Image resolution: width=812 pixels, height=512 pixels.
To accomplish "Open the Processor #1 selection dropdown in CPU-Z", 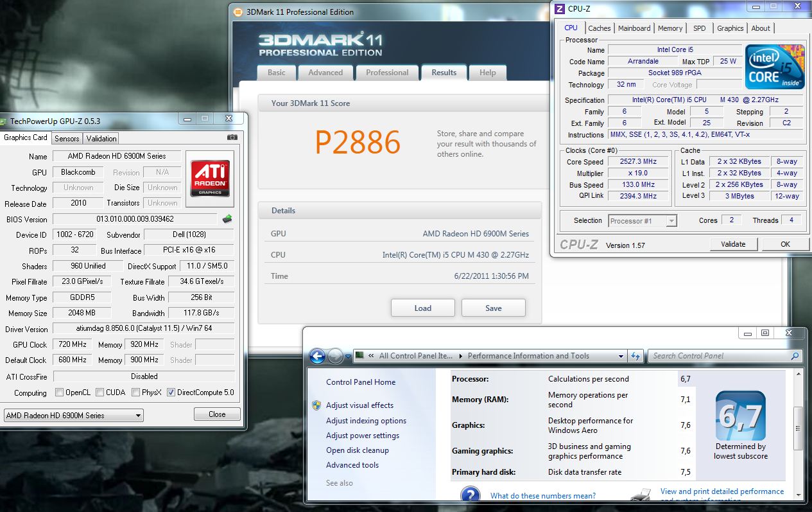I will click(x=643, y=221).
